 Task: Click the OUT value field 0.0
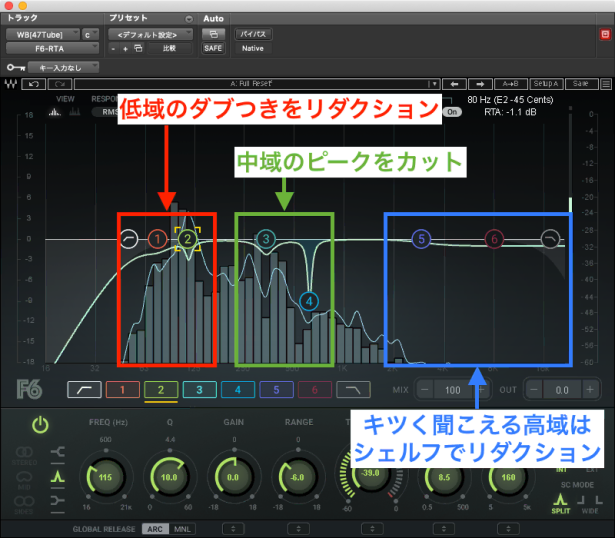click(562, 390)
